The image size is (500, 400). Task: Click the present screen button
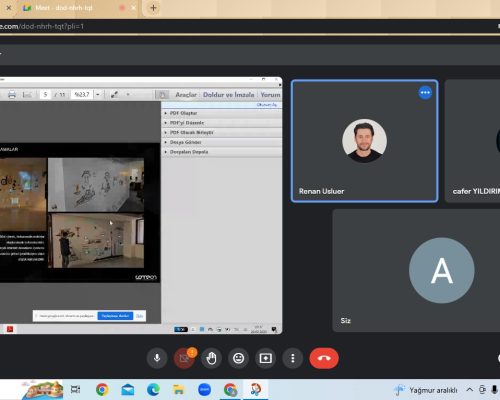(x=265, y=358)
